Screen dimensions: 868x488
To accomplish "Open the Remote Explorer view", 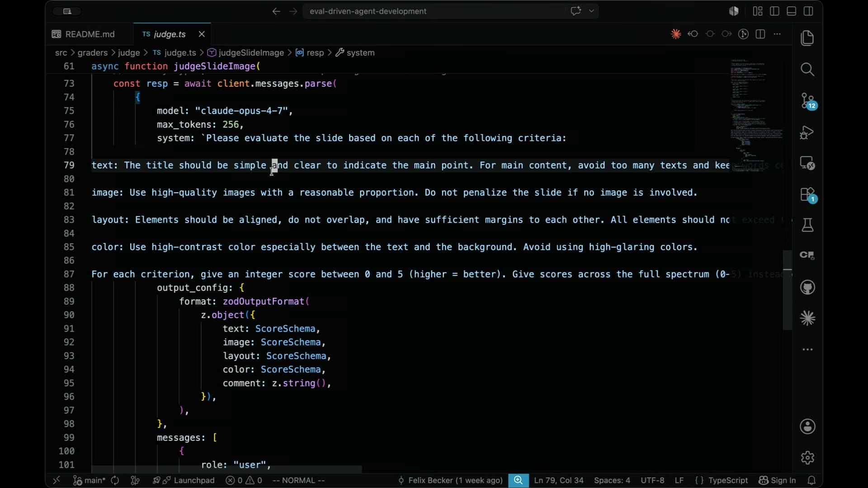I will [807, 163].
